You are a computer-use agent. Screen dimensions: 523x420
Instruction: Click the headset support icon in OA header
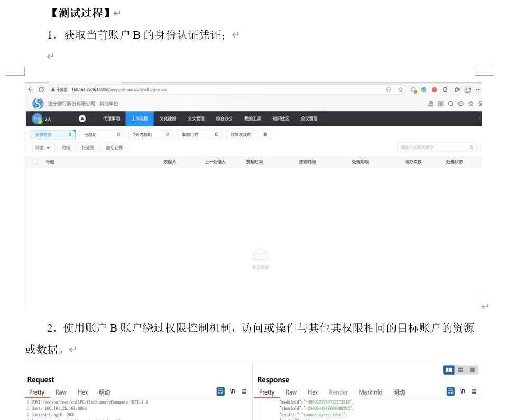pyautogui.click(x=471, y=104)
